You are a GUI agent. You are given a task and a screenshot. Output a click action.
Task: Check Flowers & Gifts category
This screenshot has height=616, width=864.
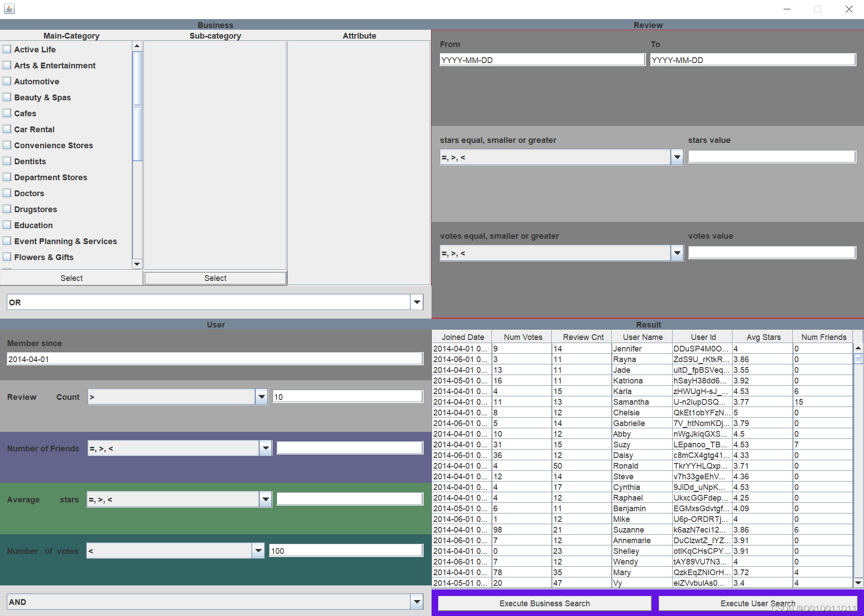[x=7, y=257]
